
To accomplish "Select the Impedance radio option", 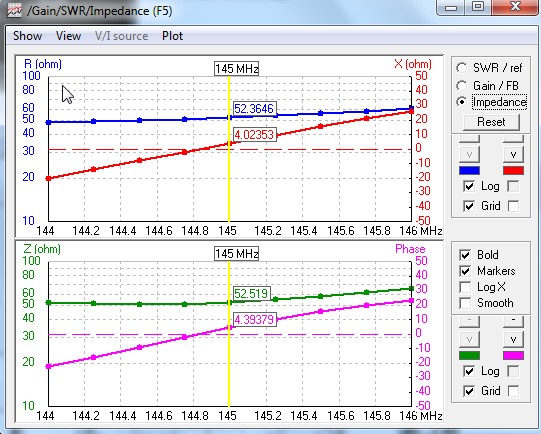I will coord(462,102).
